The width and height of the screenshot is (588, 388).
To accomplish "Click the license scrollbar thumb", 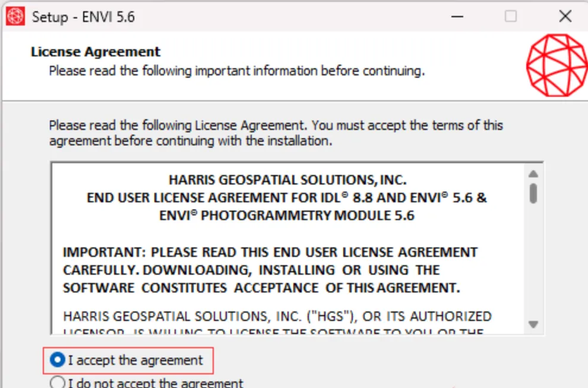I will tap(533, 193).
